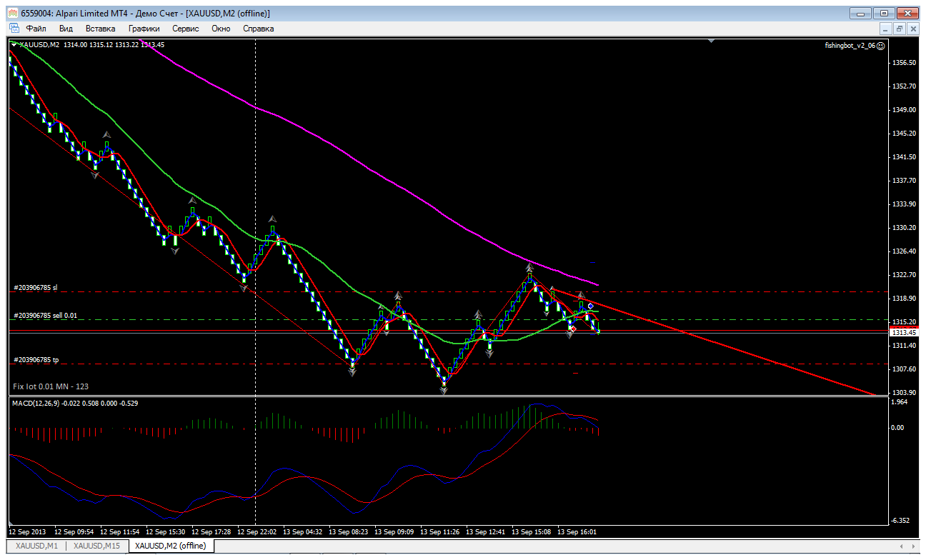
Task: Click the #203906785 sl order line label
Action: pos(35,287)
